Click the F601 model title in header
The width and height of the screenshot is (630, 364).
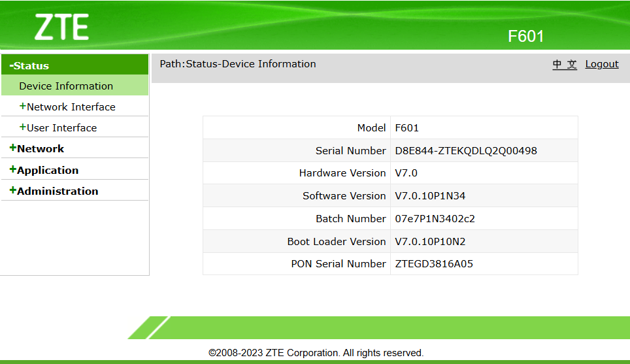coord(525,36)
